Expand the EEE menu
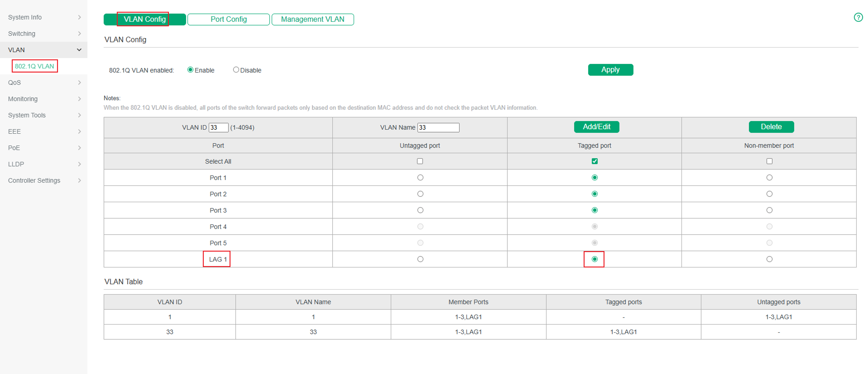Image resolution: width=868 pixels, height=374 pixels. click(44, 131)
